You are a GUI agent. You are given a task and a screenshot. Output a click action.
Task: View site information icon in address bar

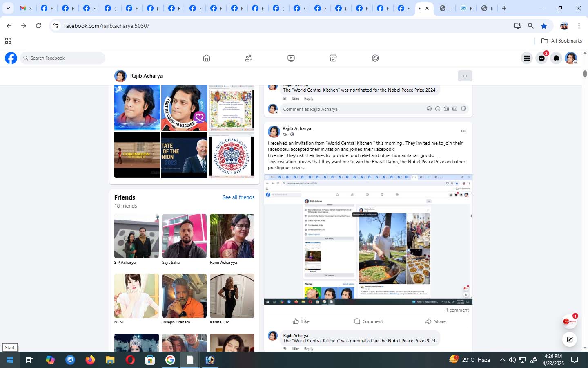tap(56, 26)
